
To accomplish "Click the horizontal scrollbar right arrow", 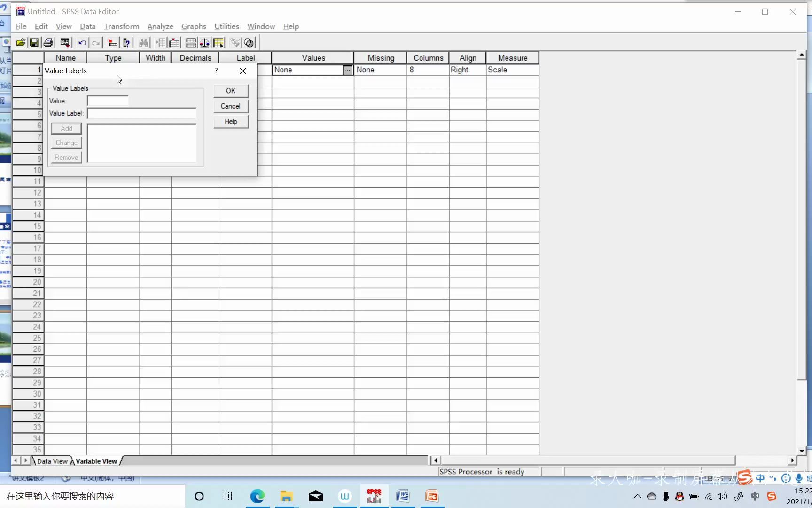I will 792,460.
